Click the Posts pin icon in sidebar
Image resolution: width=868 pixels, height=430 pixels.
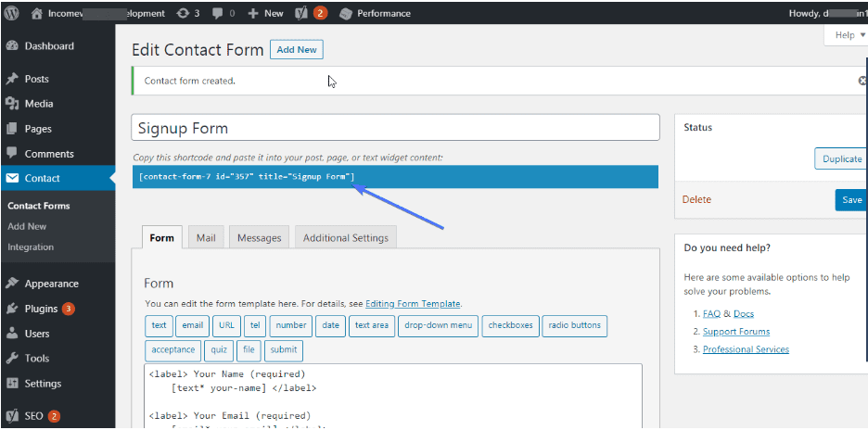12,79
